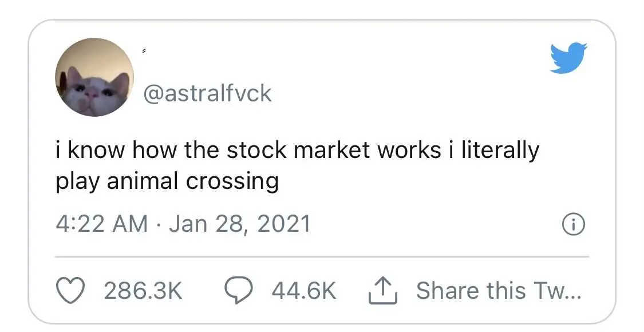The image size is (644, 332).
Task: Like the tweet with the heart icon
Action: tap(70, 291)
